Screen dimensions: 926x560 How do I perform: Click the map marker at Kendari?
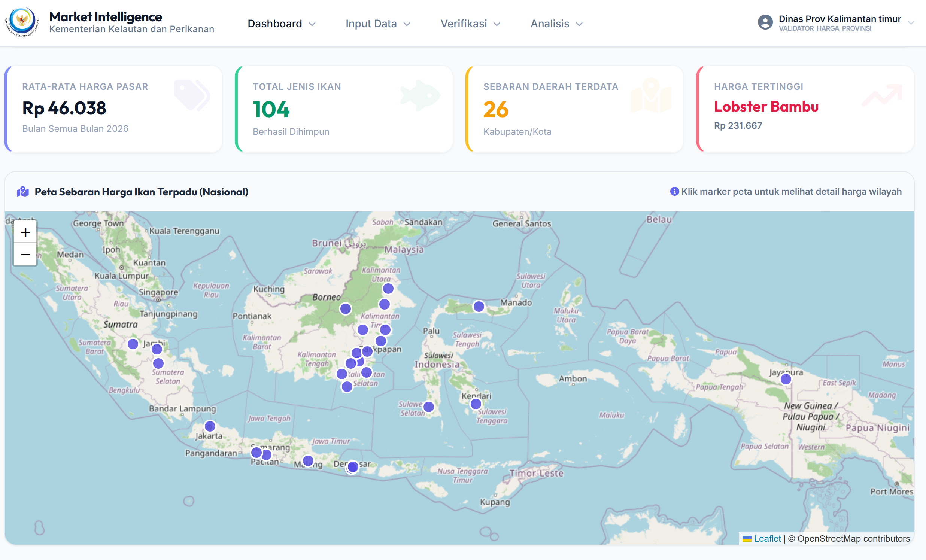click(476, 404)
